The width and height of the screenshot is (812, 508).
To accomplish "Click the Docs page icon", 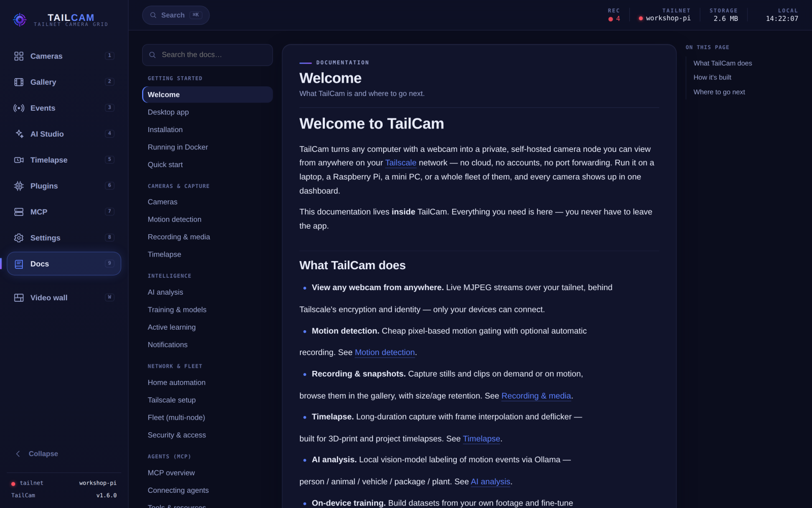I will (x=19, y=264).
